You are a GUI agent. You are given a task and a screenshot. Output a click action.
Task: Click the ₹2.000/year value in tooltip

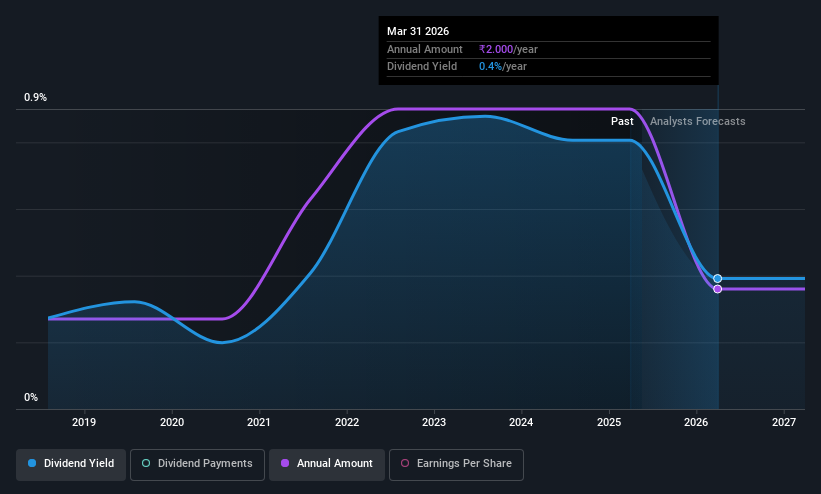508,49
